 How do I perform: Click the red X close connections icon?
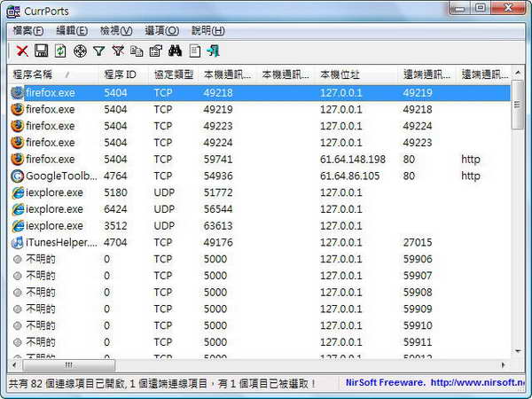(22, 51)
